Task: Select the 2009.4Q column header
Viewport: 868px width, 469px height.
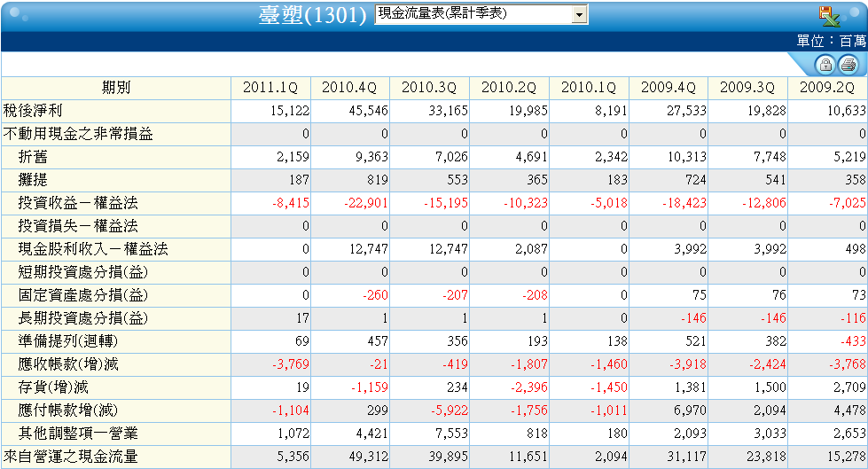Action: point(669,88)
